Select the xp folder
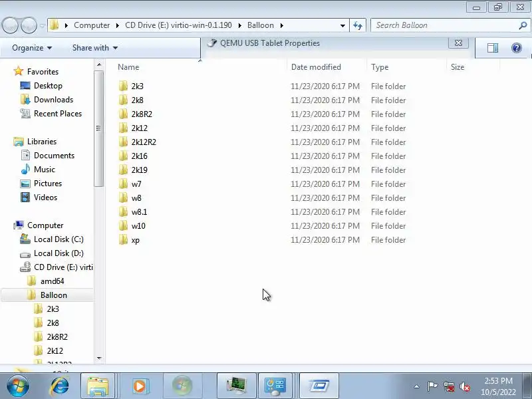Screen dimensions: 532x399 click(x=129, y=240)
